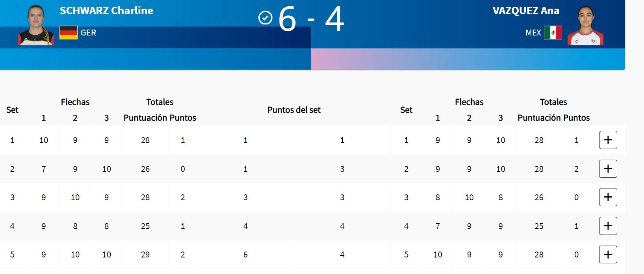Click the GER country code
The image size is (644, 274).
(x=88, y=33)
